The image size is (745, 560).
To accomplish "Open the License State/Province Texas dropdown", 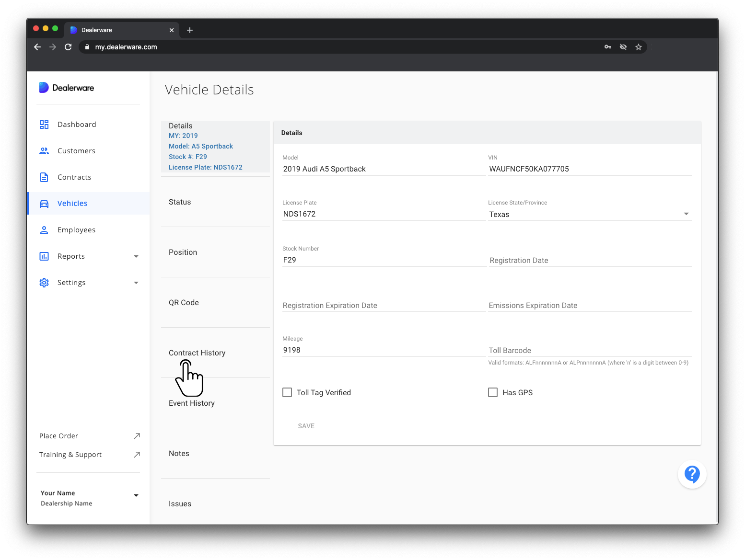I will [x=590, y=214].
